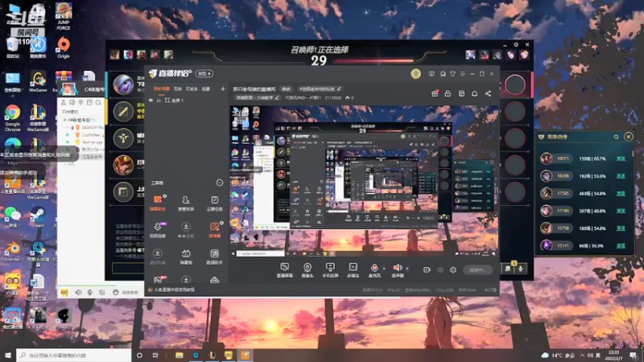Add a webcam camera source
This screenshot has width=644, height=362.
click(x=308, y=270)
